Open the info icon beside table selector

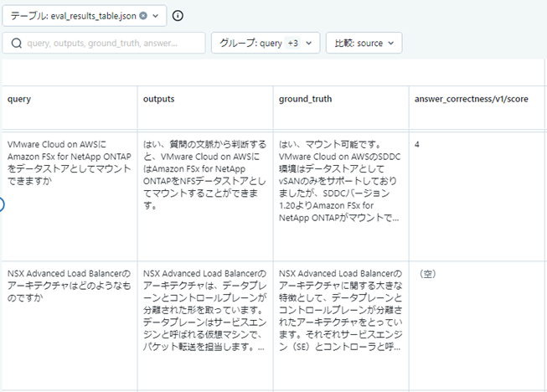pos(178,16)
